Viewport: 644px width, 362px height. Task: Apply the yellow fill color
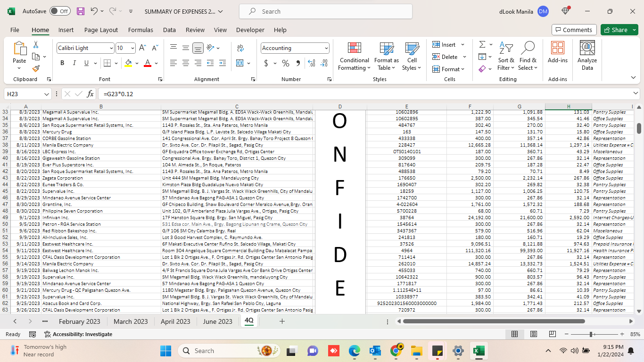click(x=128, y=63)
